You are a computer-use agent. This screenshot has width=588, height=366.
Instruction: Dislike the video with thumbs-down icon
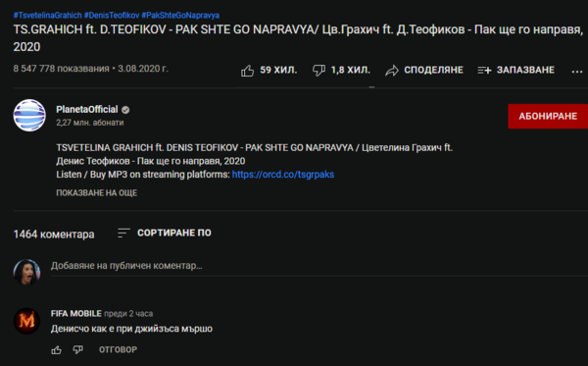click(x=318, y=71)
